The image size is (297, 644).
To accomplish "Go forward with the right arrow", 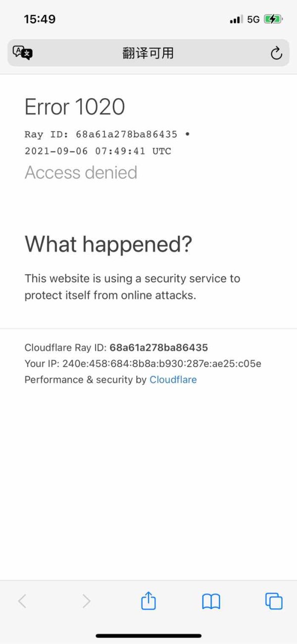I will [86, 601].
